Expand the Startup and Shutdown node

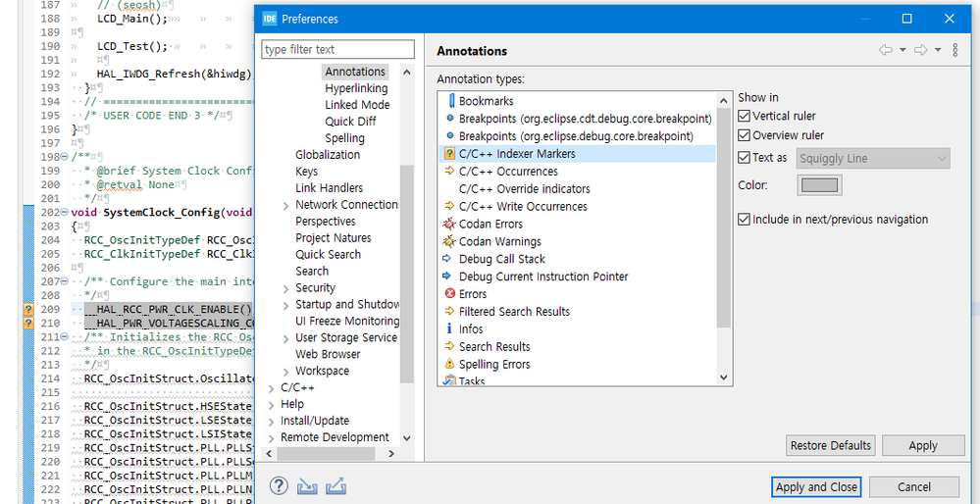coord(285,305)
